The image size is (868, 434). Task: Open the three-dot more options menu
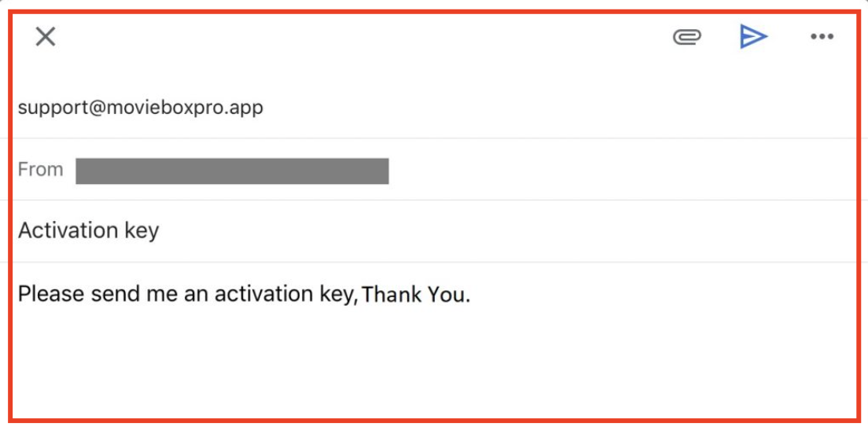(x=822, y=37)
